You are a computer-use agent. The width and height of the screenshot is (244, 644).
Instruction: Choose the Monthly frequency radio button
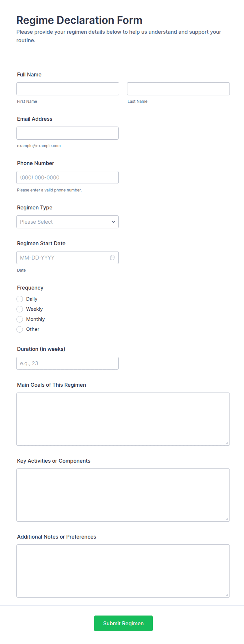click(x=20, y=319)
